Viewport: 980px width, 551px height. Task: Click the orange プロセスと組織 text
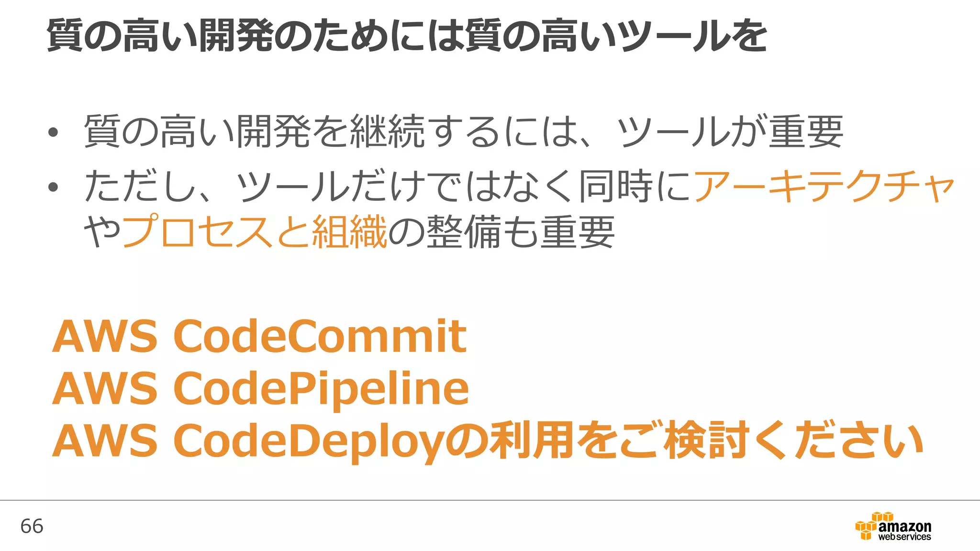click(x=255, y=232)
